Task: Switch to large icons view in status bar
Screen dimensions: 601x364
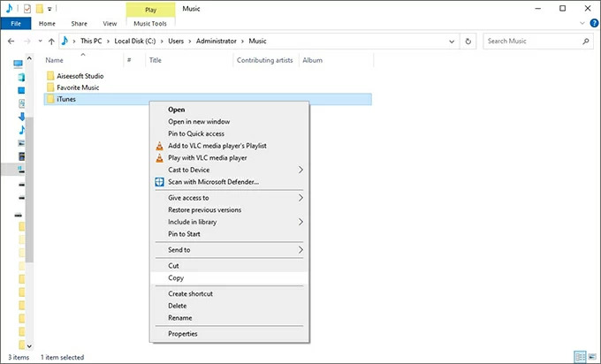Action: [x=591, y=357]
